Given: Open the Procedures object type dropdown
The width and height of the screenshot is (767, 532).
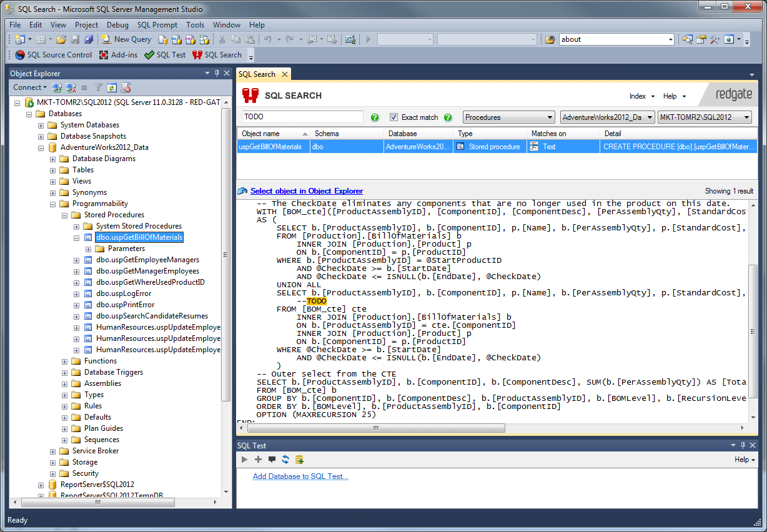Looking at the screenshot, I should [x=509, y=117].
